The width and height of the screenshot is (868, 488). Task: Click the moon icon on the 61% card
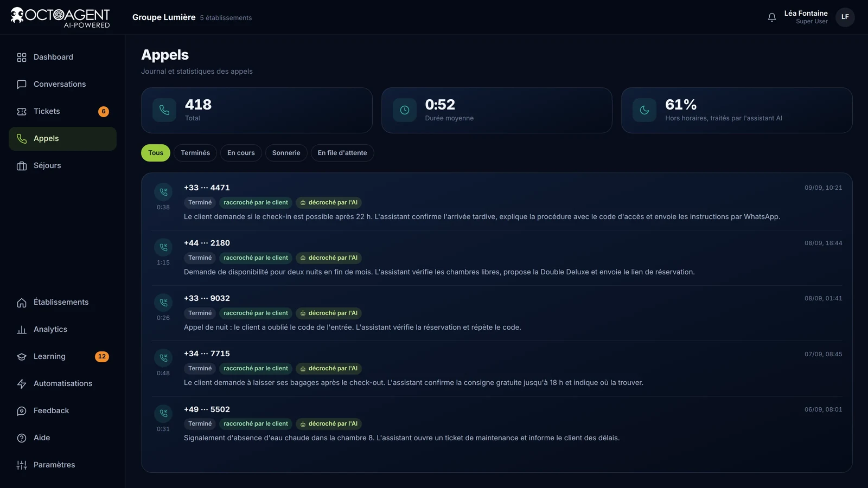644,110
